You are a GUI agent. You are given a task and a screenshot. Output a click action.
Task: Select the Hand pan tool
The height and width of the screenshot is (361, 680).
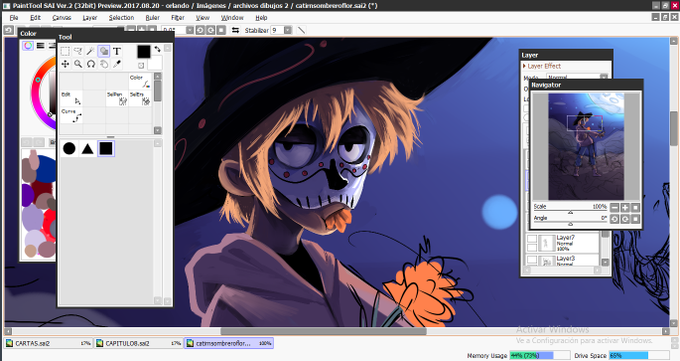tap(104, 64)
